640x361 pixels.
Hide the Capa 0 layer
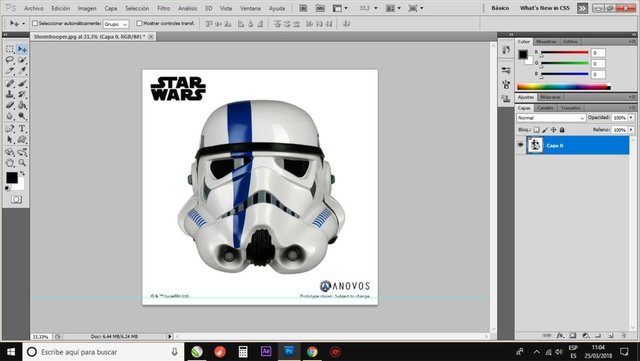tap(520, 145)
